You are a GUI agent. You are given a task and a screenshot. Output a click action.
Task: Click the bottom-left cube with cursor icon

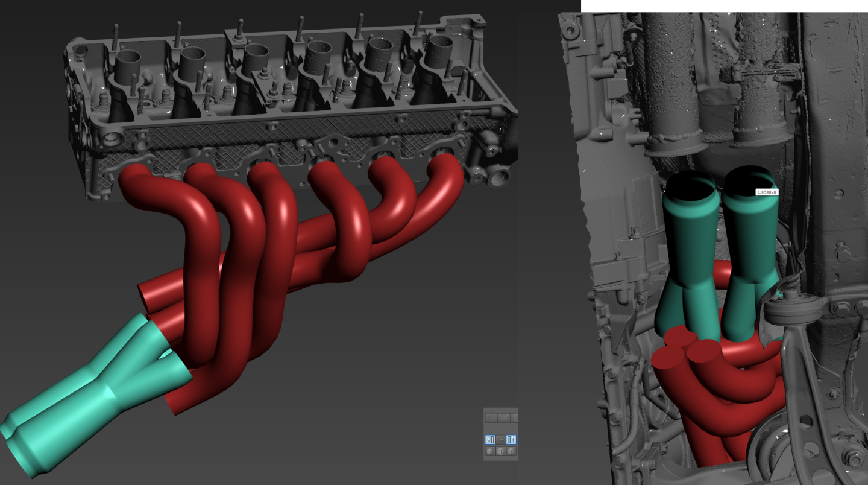tap(490, 451)
